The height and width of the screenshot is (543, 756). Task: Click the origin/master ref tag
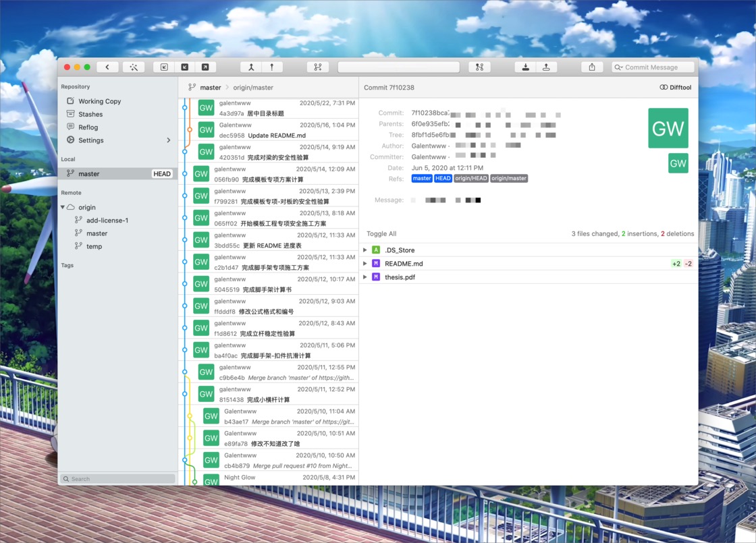(509, 178)
